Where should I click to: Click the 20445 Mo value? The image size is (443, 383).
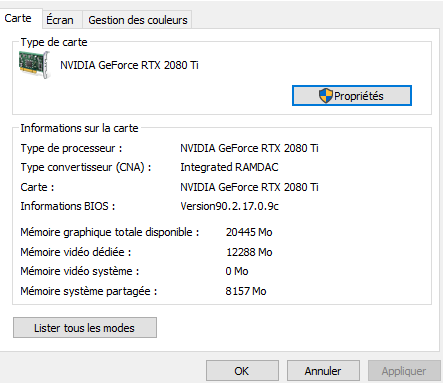pyautogui.click(x=249, y=232)
